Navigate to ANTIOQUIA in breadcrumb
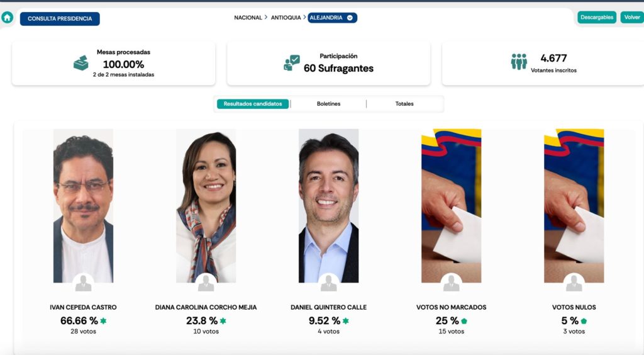This screenshot has height=355, width=644. [x=286, y=18]
